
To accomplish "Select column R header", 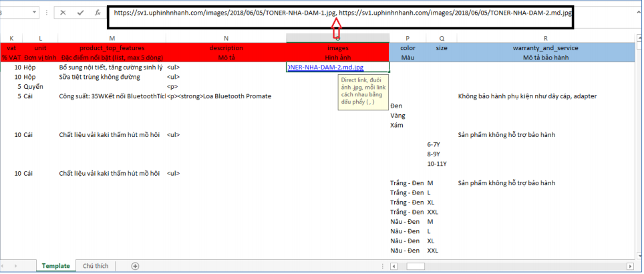I will [545, 39].
